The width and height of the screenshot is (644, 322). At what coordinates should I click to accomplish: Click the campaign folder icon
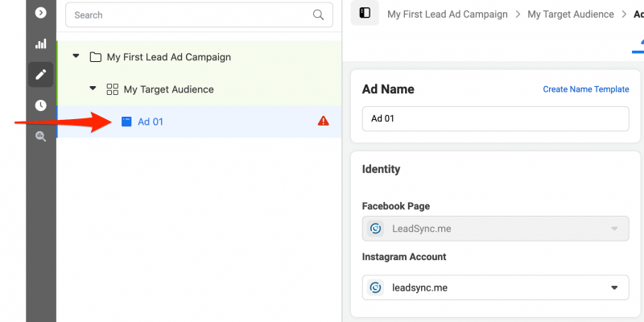pos(95,57)
